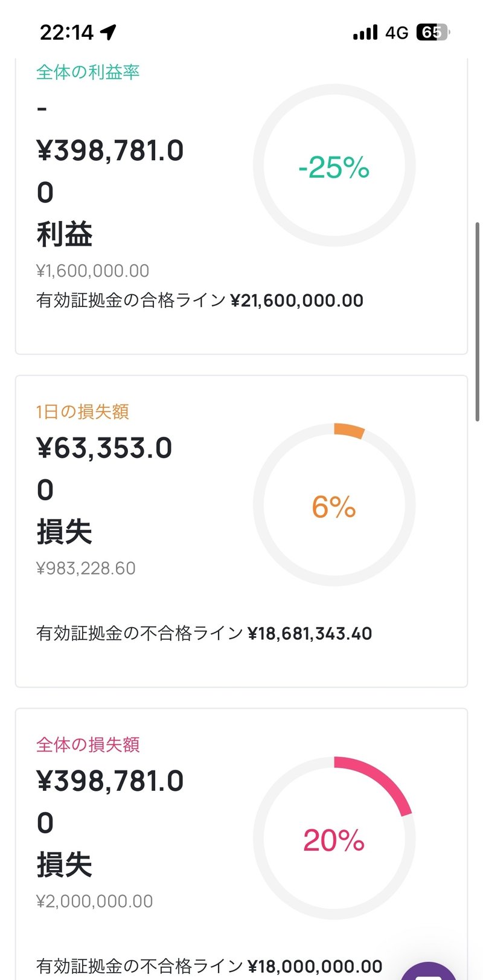Tap the battery indicator showing 65
Viewport: 483px width, 980px height.
(x=432, y=33)
